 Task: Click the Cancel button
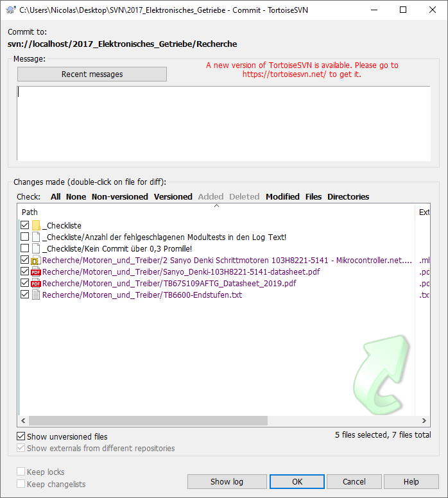(354, 482)
